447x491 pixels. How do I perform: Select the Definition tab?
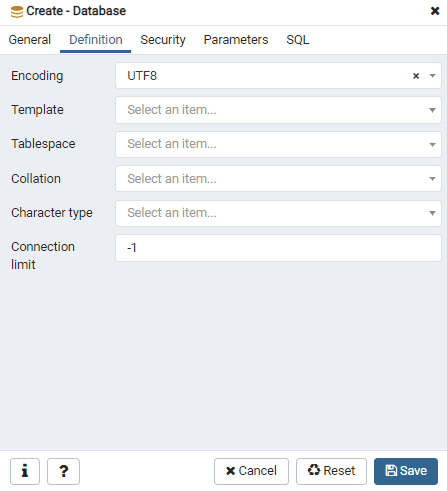(96, 40)
